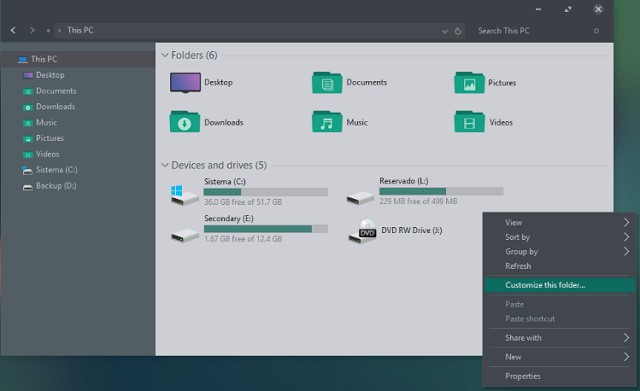The height and width of the screenshot is (391, 640).
Task: Open the Videos folder icon
Action: (x=469, y=122)
